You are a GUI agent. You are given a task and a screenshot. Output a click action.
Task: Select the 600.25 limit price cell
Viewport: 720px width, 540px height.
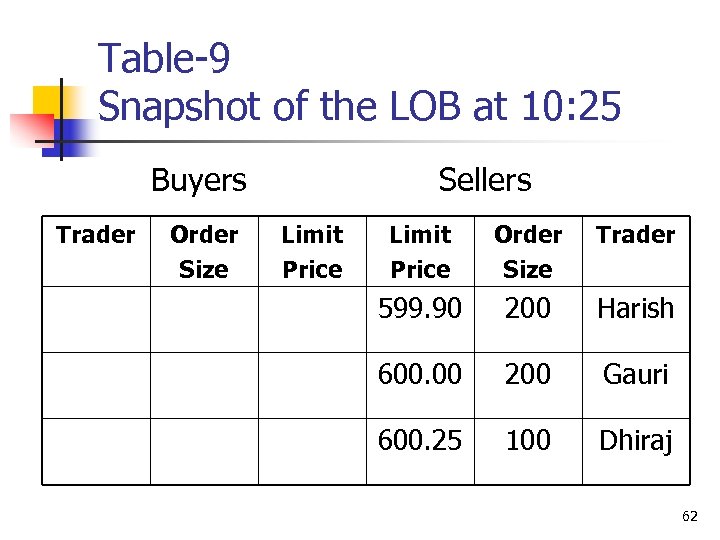point(420,440)
